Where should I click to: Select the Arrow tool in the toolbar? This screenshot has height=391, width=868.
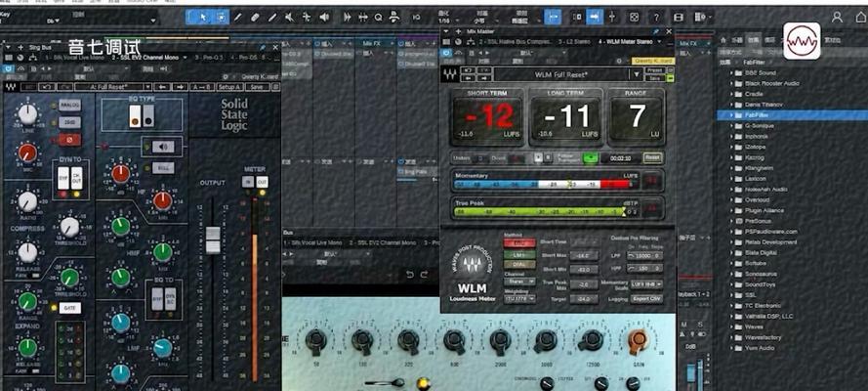[x=203, y=18]
